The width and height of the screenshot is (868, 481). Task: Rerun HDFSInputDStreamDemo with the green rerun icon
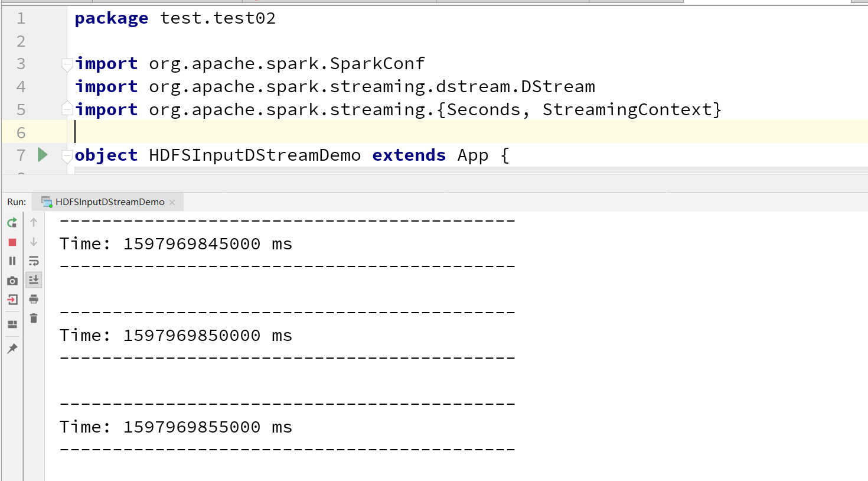(x=12, y=223)
